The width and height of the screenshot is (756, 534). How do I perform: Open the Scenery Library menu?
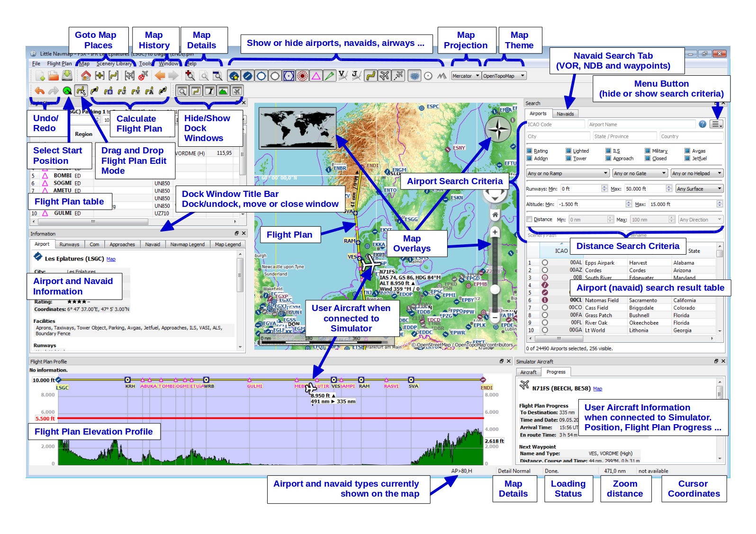(114, 63)
